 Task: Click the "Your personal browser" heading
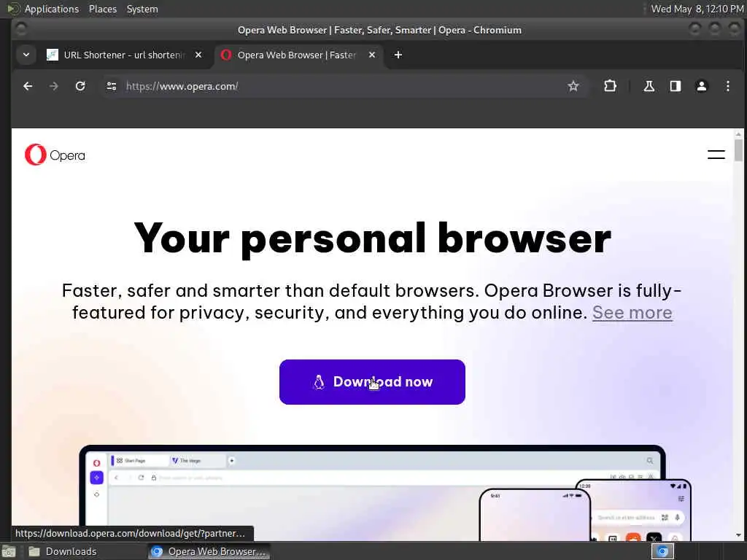coord(372,238)
